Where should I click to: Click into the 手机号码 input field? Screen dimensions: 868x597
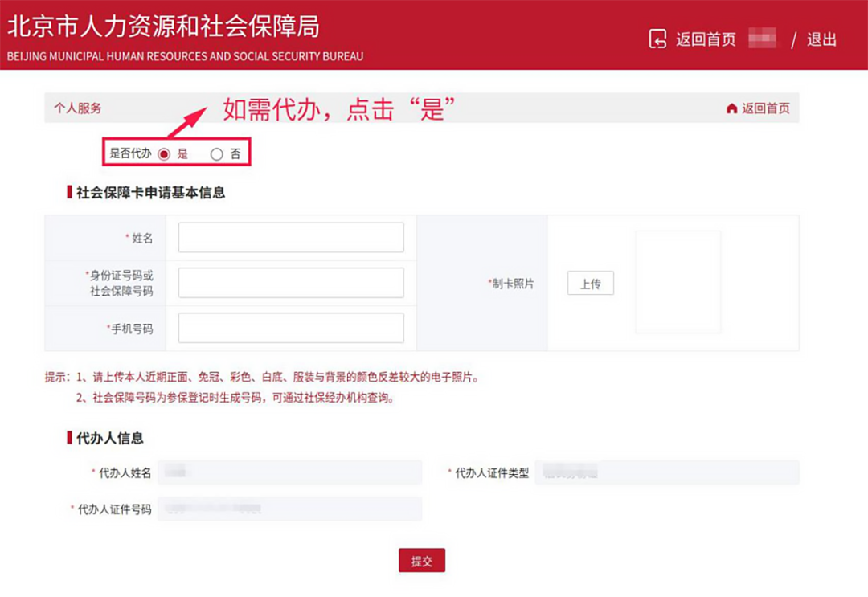(291, 328)
